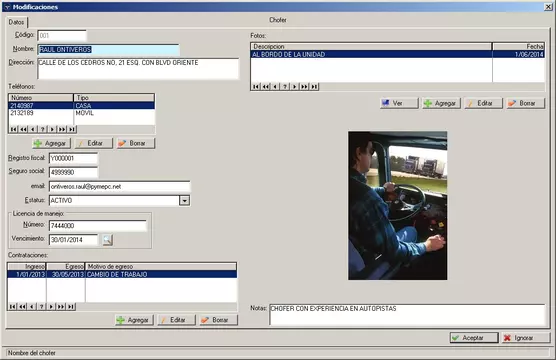Image resolution: width=556 pixels, height=360 pixels.
Task: Click the Dirección text area
Action: pyautogui.click(x=138, y=69)
